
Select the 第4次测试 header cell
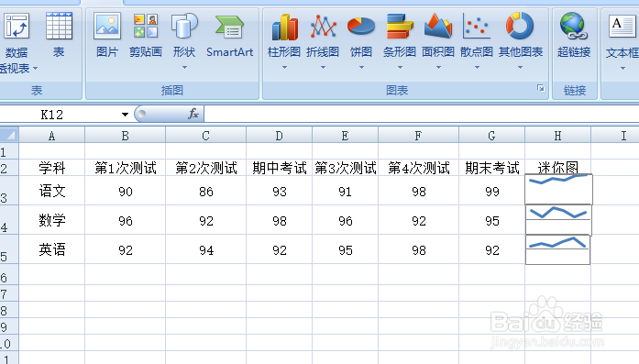click(419, 168)
